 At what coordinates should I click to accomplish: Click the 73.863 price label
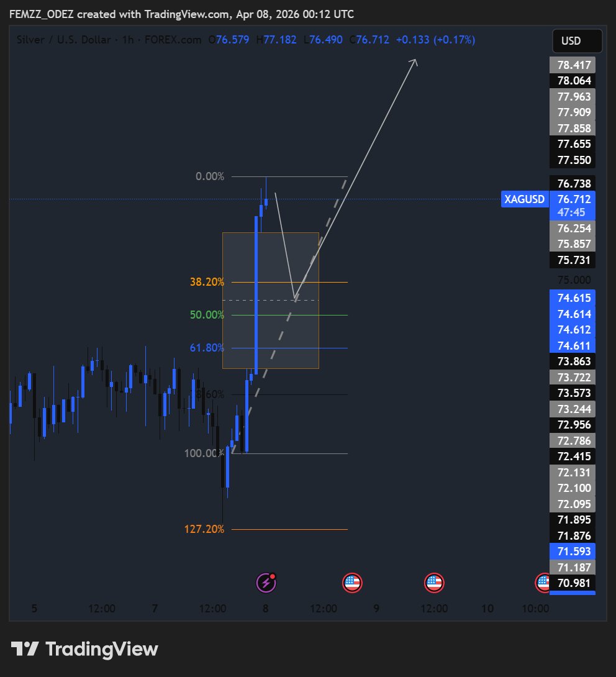coord(573,361)
